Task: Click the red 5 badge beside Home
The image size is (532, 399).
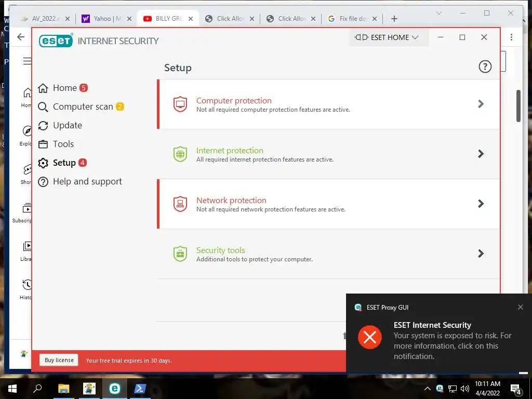Action: click(84, 88)
